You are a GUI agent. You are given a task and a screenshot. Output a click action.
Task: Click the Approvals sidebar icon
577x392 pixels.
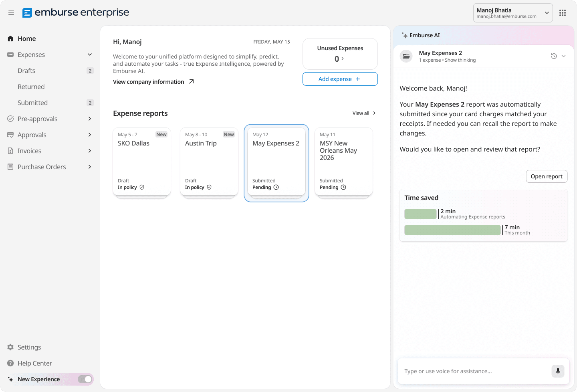pos(10,135)
